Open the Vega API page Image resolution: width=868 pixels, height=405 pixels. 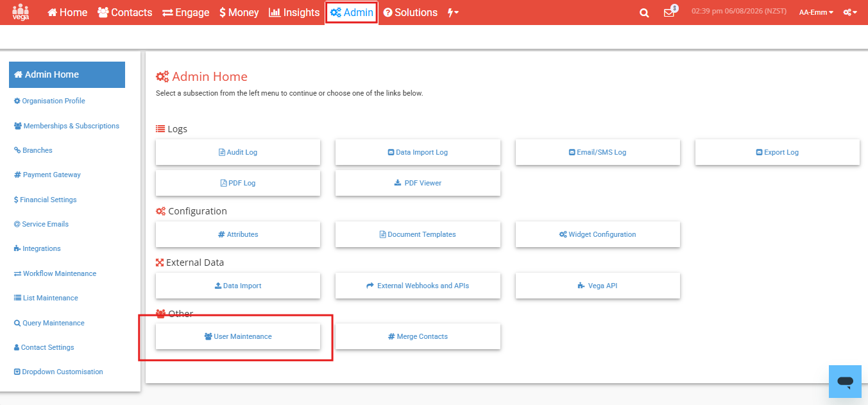point(598,286)
